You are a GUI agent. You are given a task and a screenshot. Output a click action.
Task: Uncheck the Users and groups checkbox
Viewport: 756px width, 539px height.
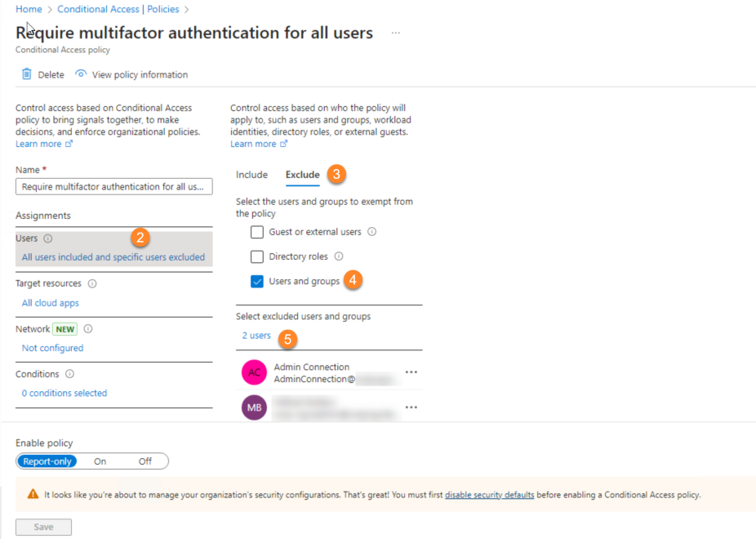257,281
